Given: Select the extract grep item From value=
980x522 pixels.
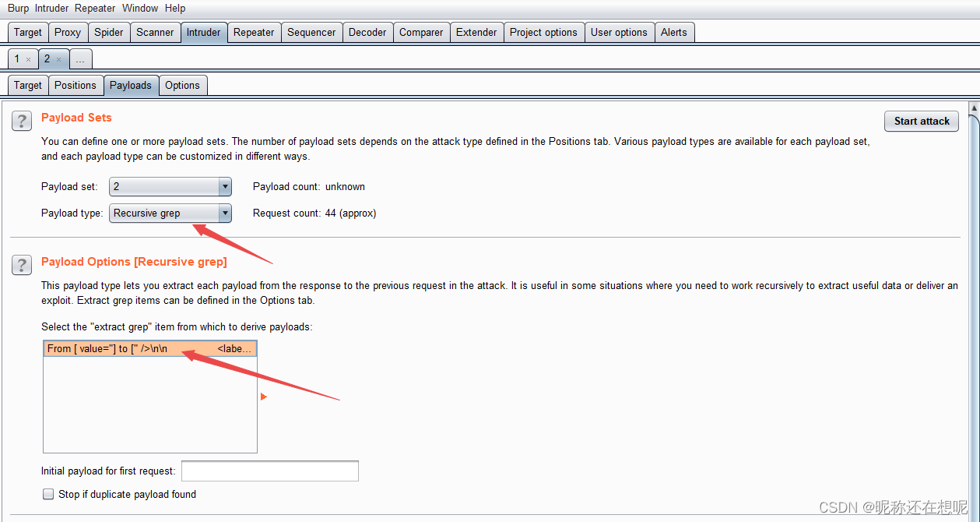Looking at the screenshot, I should (149, 348).
